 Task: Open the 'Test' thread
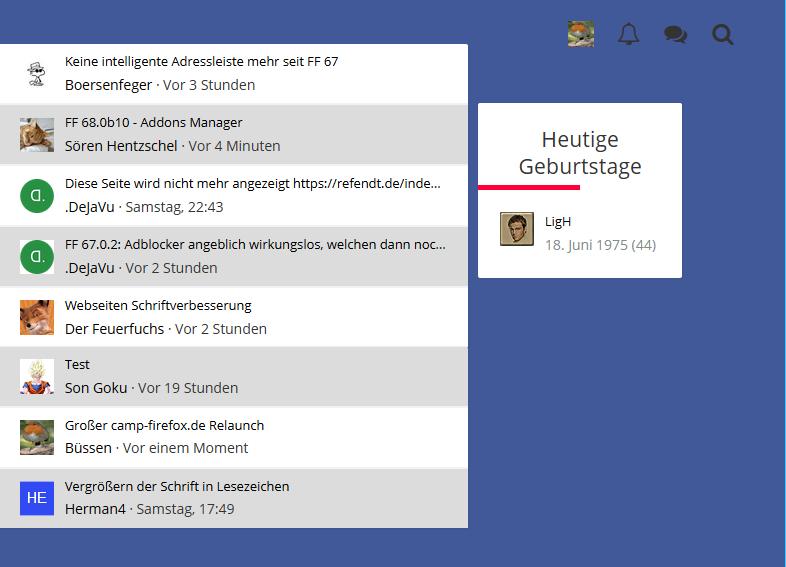pos(77,365)
